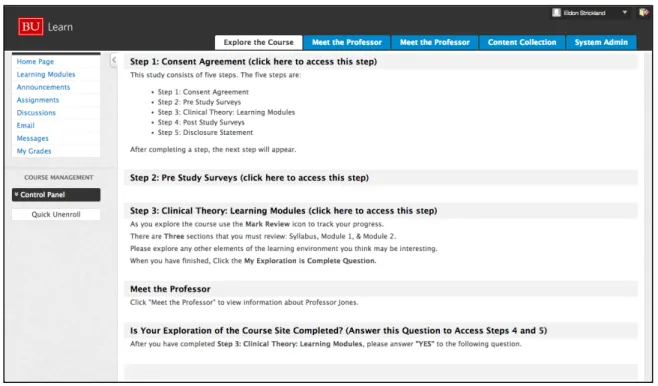
Task: Open the Eldon Strickland user dropdown arrow
Action: [624, 13]
